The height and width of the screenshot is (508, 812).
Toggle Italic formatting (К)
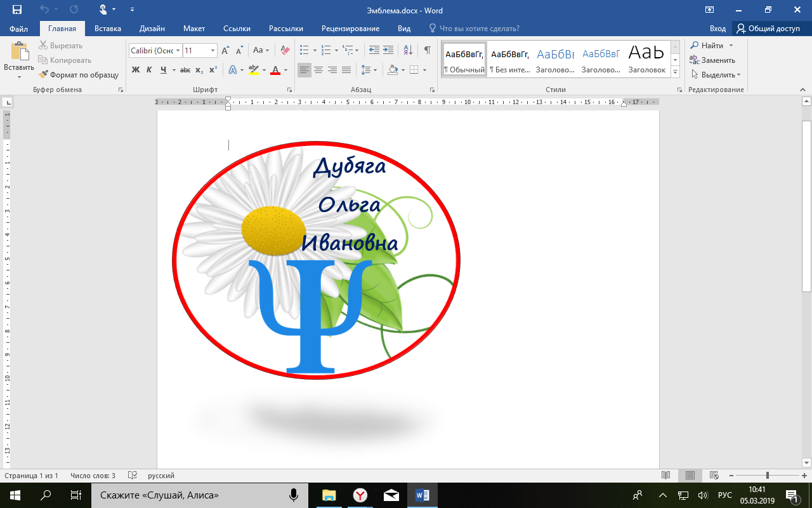pyautogui.click(x=149, y=70)
